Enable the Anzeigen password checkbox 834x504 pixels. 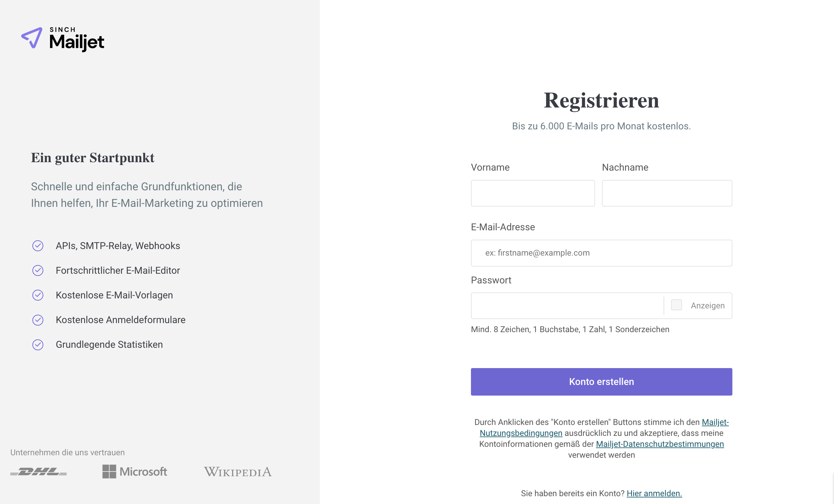676,305
